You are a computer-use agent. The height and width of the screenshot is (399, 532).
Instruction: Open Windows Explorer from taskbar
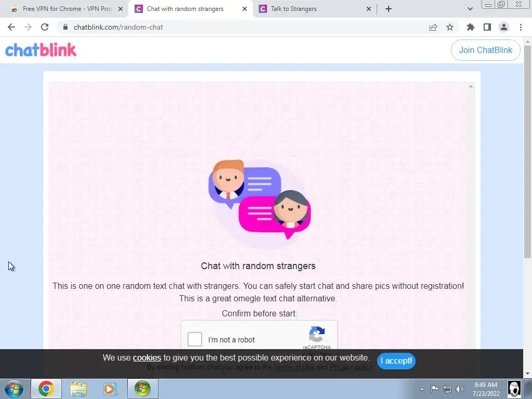78,389
